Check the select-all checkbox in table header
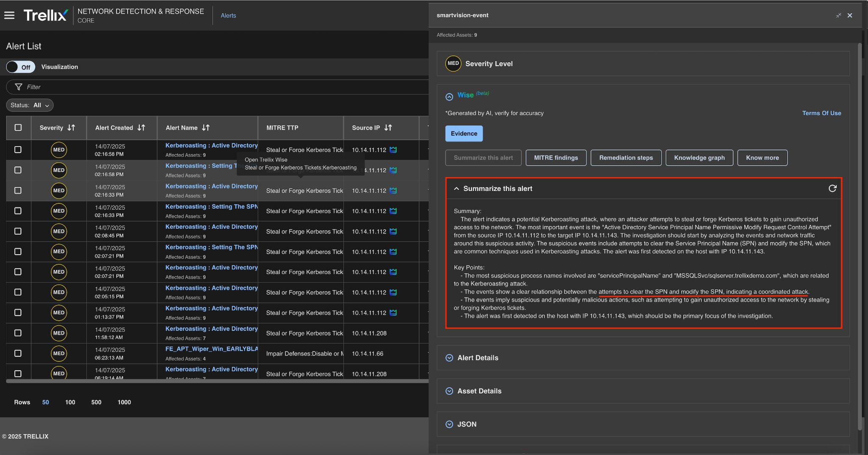868x455 pixels. pos(18,128)
